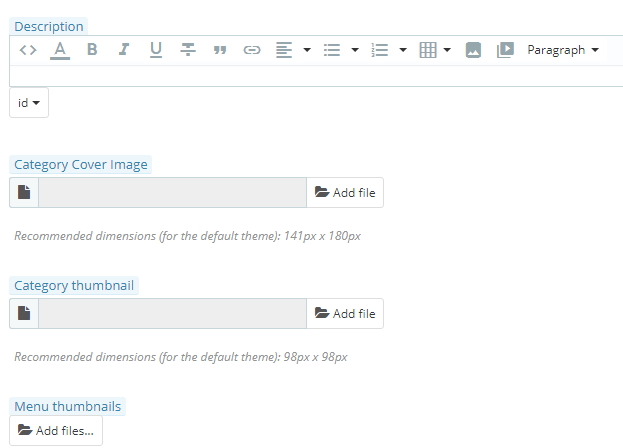Screen dimensions: 623x448
Task: Insert media video into description
Action: click(x=505, y=50)
